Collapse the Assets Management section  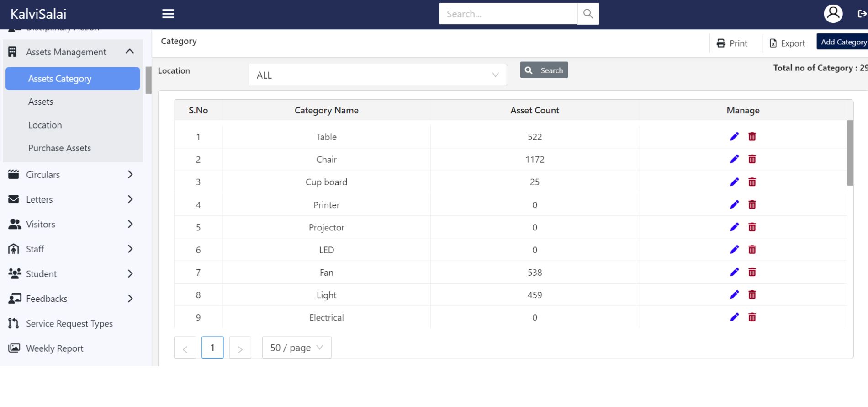(130, 51)
